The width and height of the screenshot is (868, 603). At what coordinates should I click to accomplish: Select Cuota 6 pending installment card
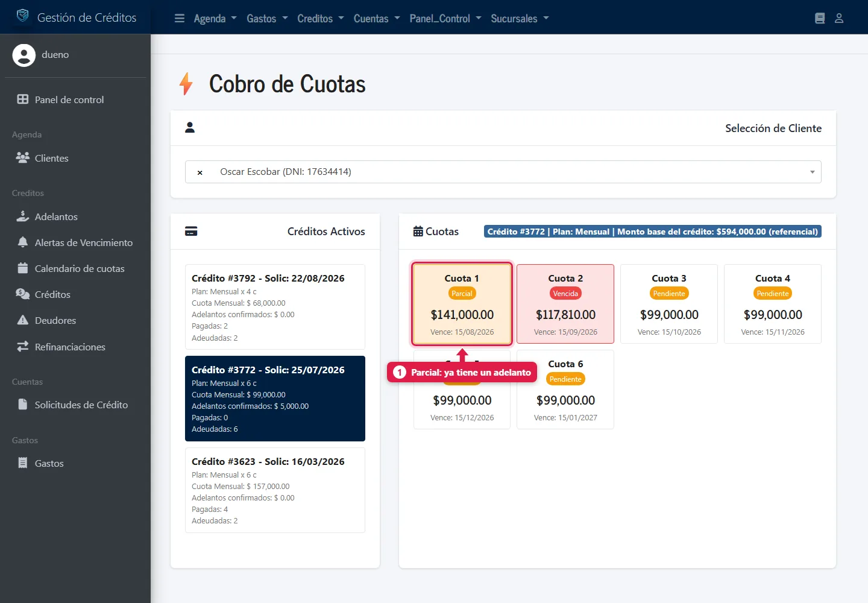pos(565,390)
